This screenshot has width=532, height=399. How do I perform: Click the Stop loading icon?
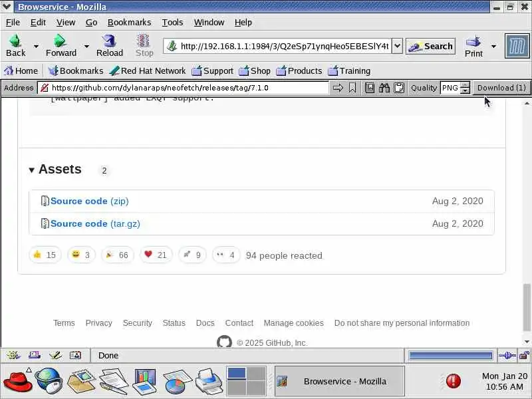click(144, 41)
